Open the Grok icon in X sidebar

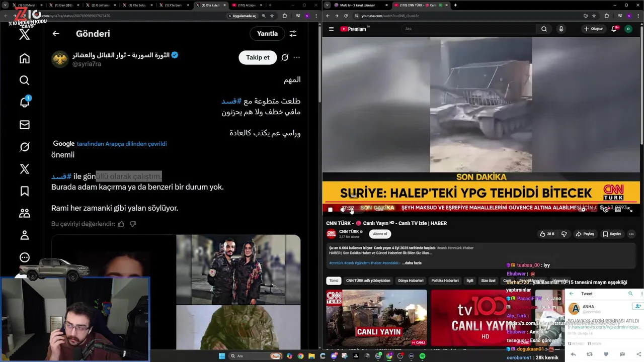coord(24,147)
